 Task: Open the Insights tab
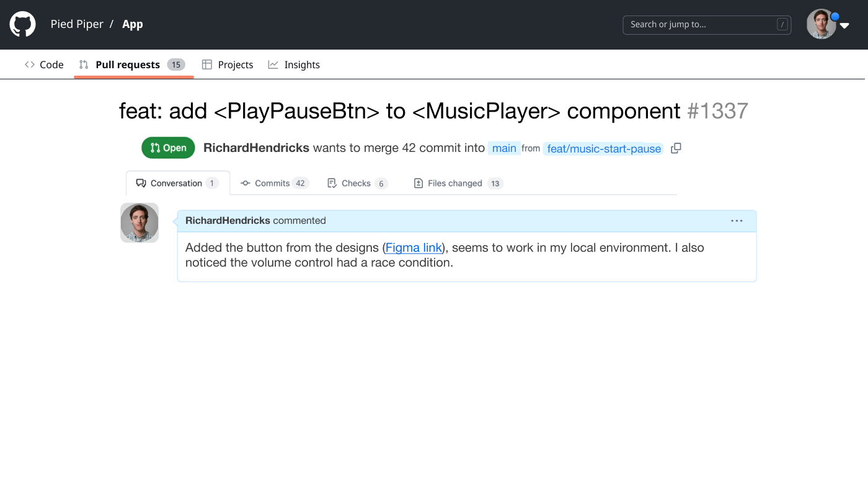tap(294, 64)
